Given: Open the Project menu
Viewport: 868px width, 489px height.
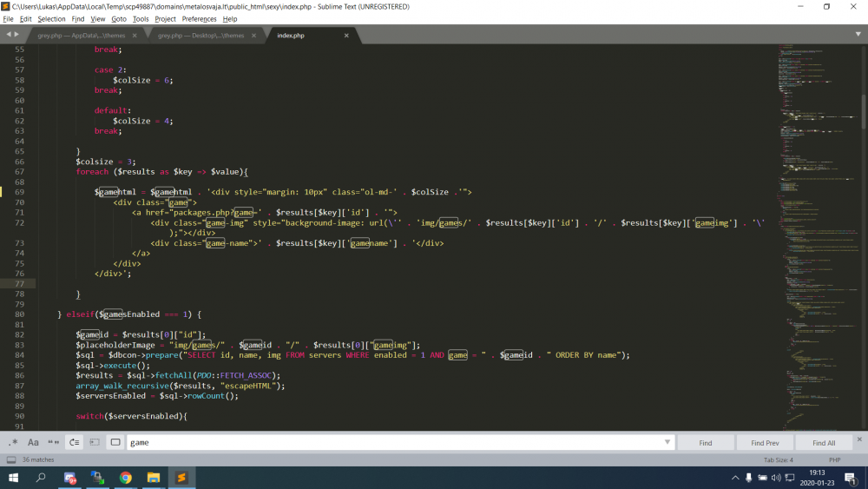Looking at the screenshot, I should tap(165, 19).
